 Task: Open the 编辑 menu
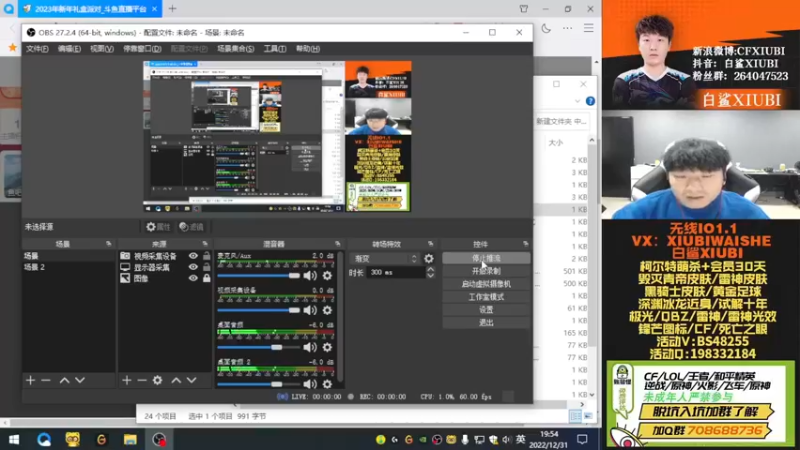tap(69, 49)
